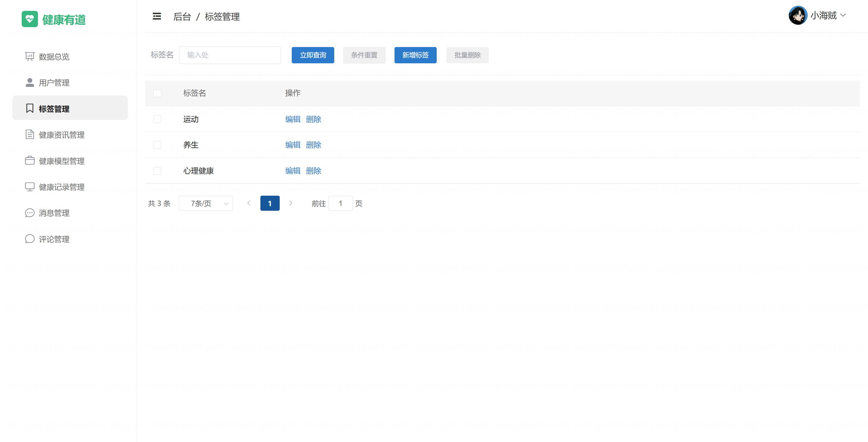The width and height of the screenshot is (868, 442).
Task: Check the box for the 心理健康 row
Action: pyautogui.click(x=157, y=171)
